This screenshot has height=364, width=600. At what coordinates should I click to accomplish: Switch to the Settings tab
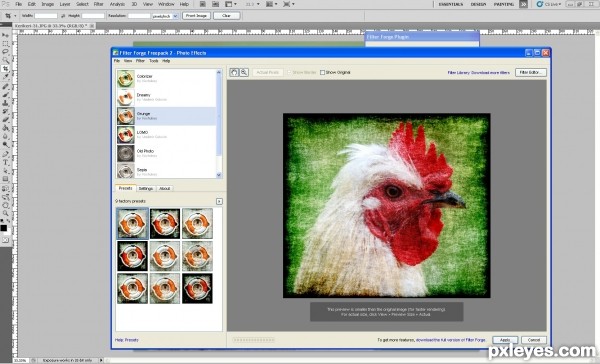(x=145, y=188)
